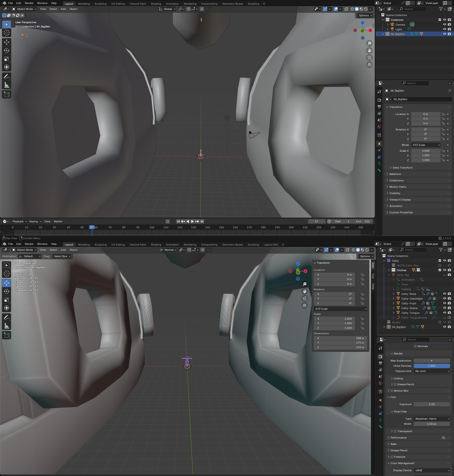Hide the Camera object with its eye icon
This screenshot has height=476, width=454.
pos(445,25)
